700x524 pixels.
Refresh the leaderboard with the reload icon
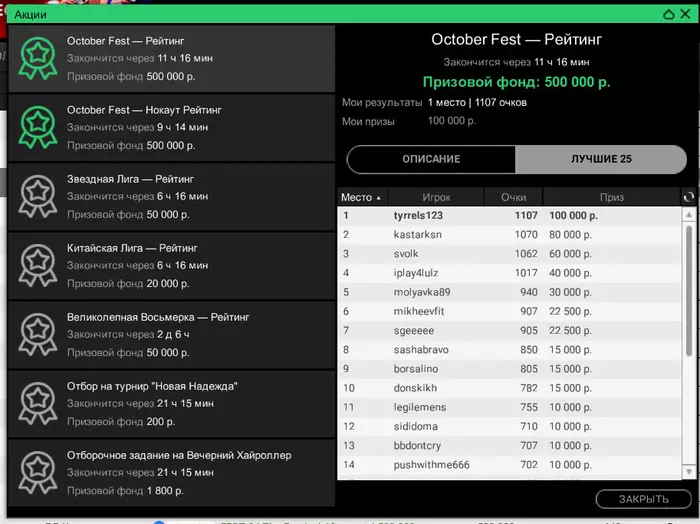688,197
